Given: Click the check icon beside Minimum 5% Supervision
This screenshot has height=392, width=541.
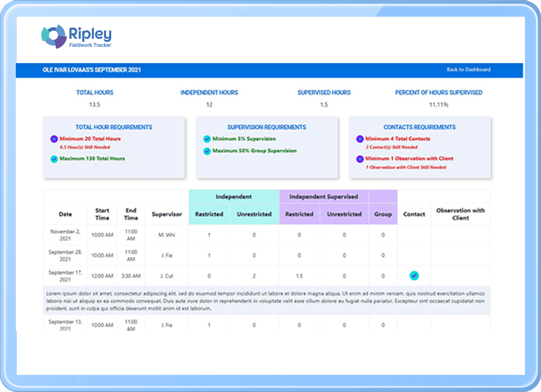Looking at the screenshot, I should click(x=207, y=139).
